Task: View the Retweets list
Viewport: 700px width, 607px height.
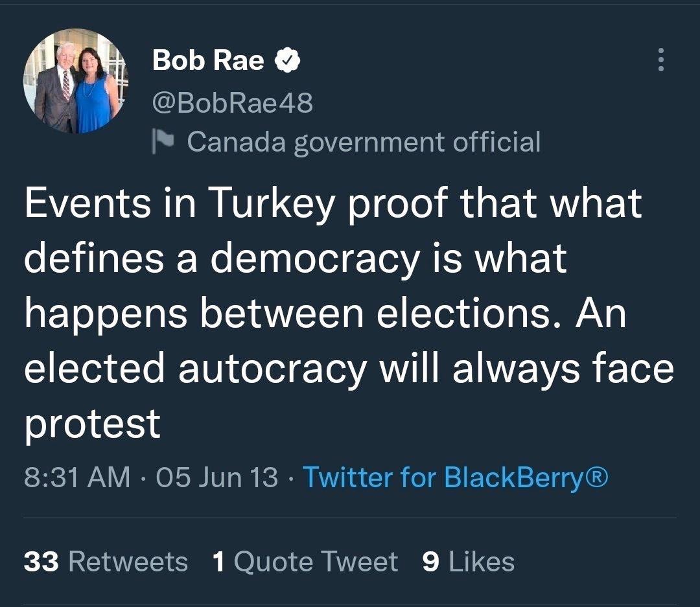Action: (x=106, y=561)
